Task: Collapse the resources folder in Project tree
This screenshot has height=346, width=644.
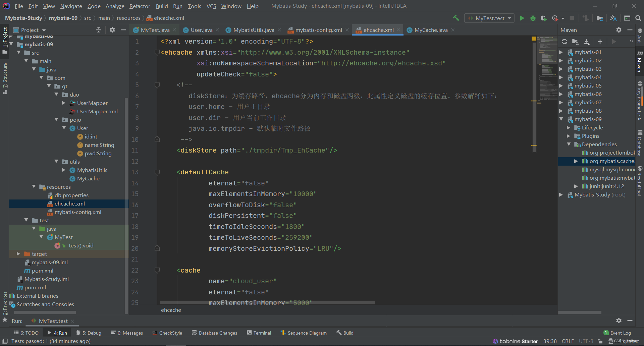Action: 34,187
